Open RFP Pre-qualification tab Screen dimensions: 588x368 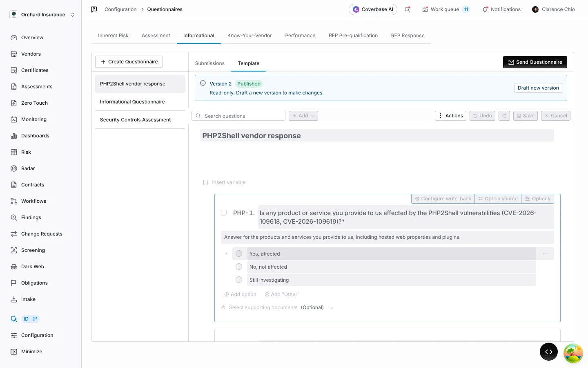coord(353,36)
